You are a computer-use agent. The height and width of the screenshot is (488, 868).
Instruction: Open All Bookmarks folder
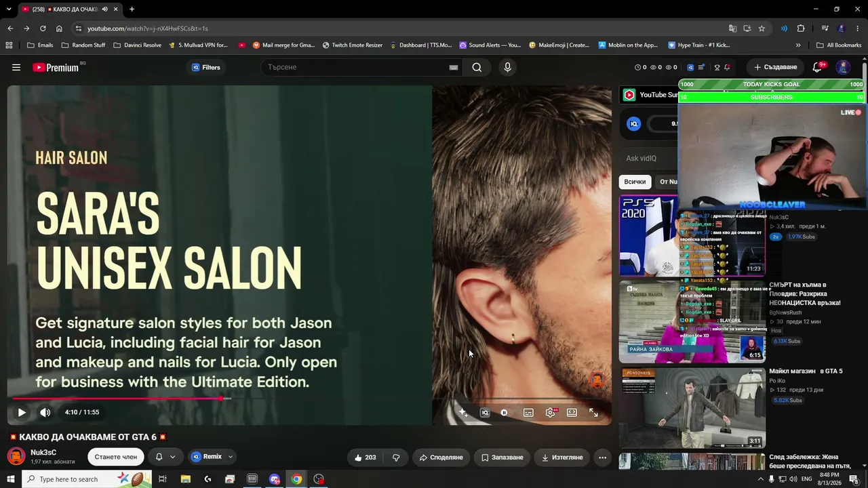coord(839,45)
